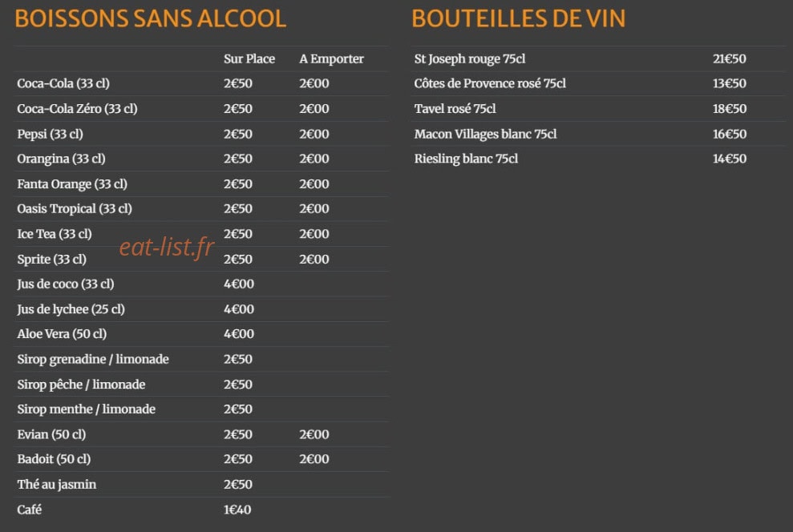This screenshot has height=532, width=793.
Task: Click the Orangina (33 cl) item
Action: coord(61,159)
